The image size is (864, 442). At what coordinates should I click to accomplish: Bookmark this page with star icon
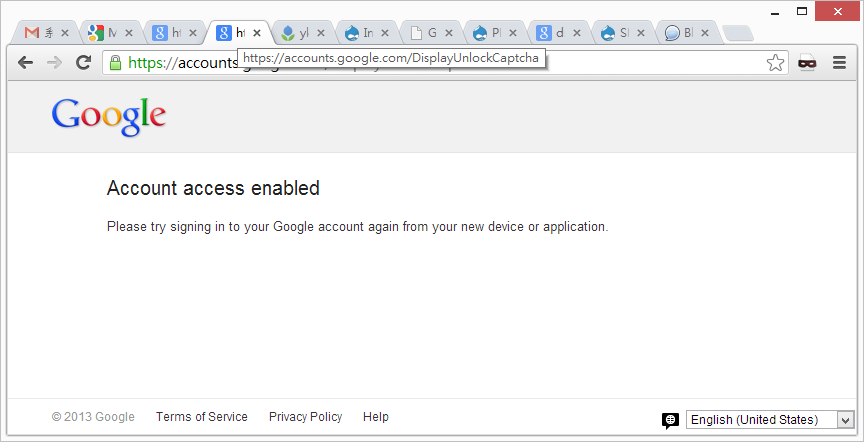point(775,63)
